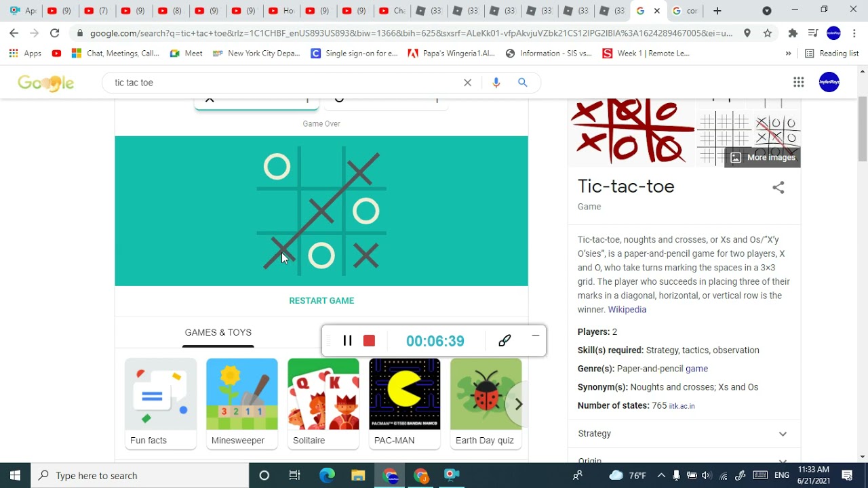Clear the search box with the X

click(467, 83)
